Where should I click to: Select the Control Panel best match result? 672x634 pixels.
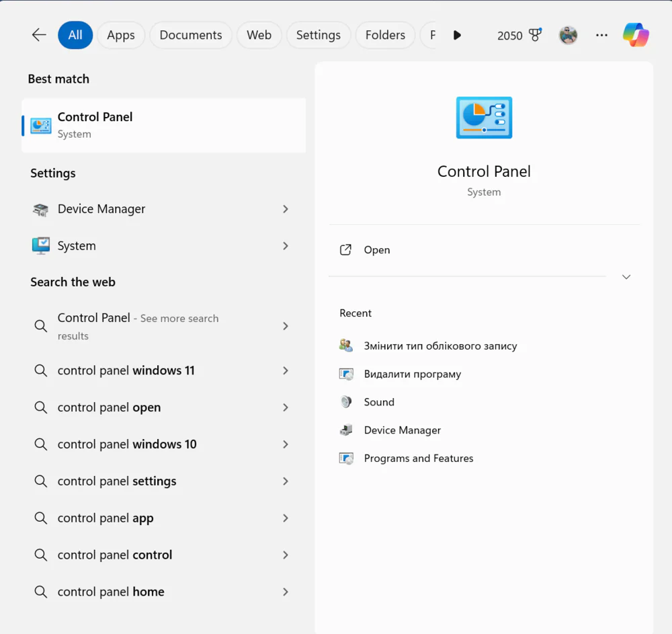point(164,125)
